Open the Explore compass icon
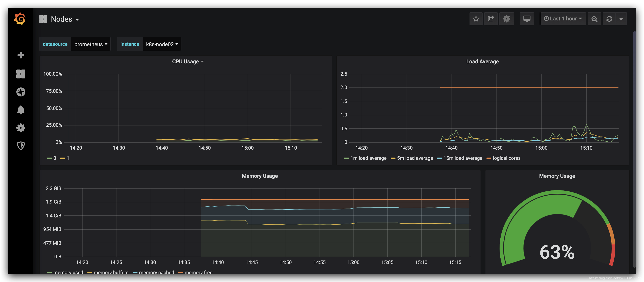Viewport: 644px width, 282px height. (21, 92)
